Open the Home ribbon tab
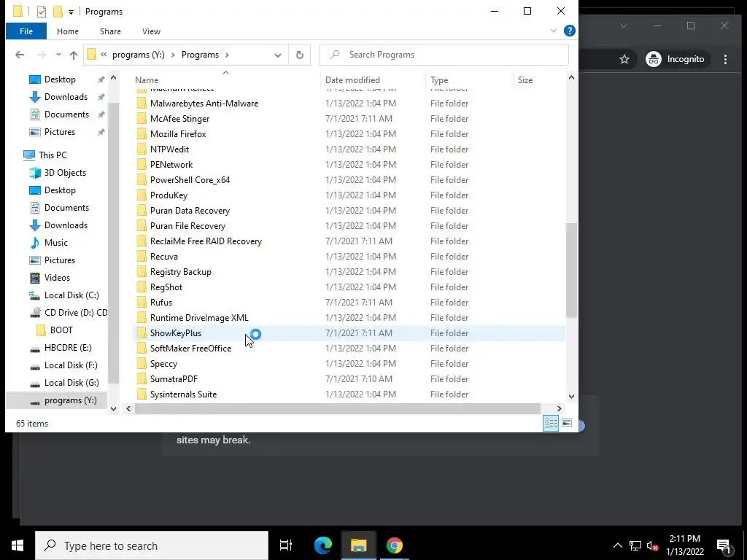Image resolution: width=747 pixels, height=560 pixels. [x=68, y=31]
